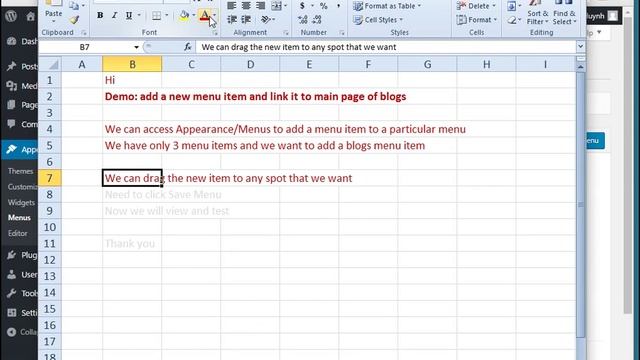Open the Paste options dropdown arrow

(53, 21)
